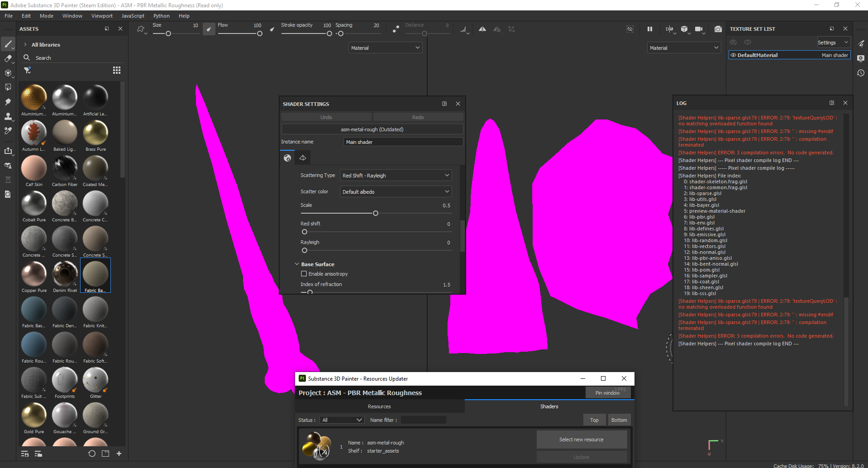Take a viewport screenshot with the camera icon

[x=718, y=29]
